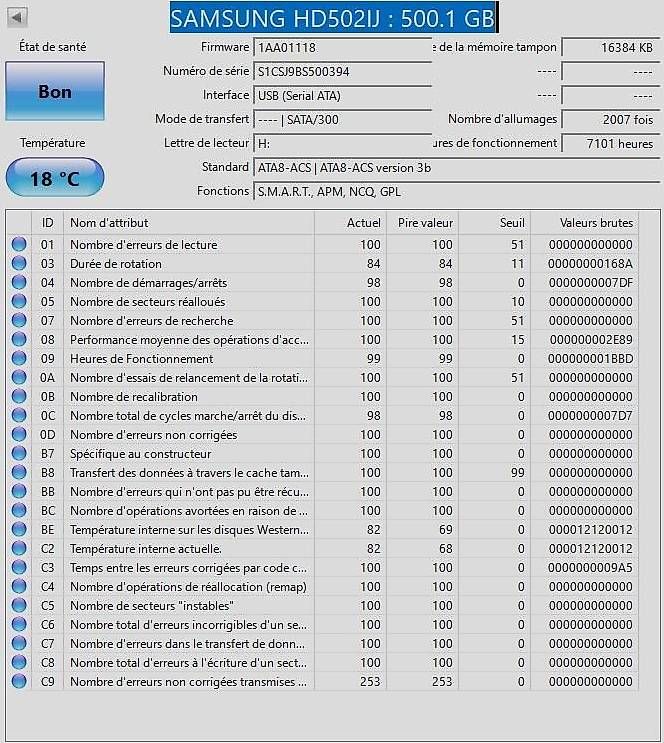Select status icon of attribute 0C

(19, 416)
